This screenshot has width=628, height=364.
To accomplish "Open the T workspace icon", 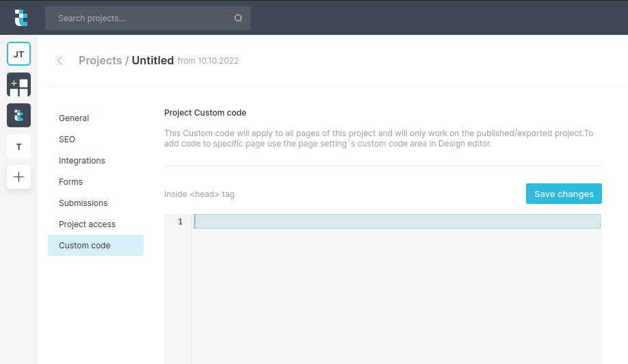I will click(x=18, y=146).
